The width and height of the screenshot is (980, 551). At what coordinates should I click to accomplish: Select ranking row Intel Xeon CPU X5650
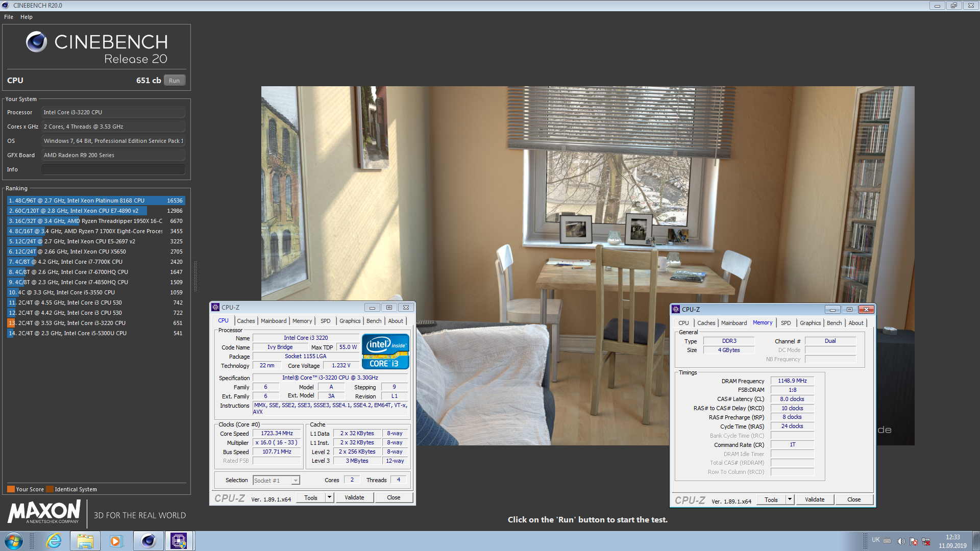coord(96,252)
